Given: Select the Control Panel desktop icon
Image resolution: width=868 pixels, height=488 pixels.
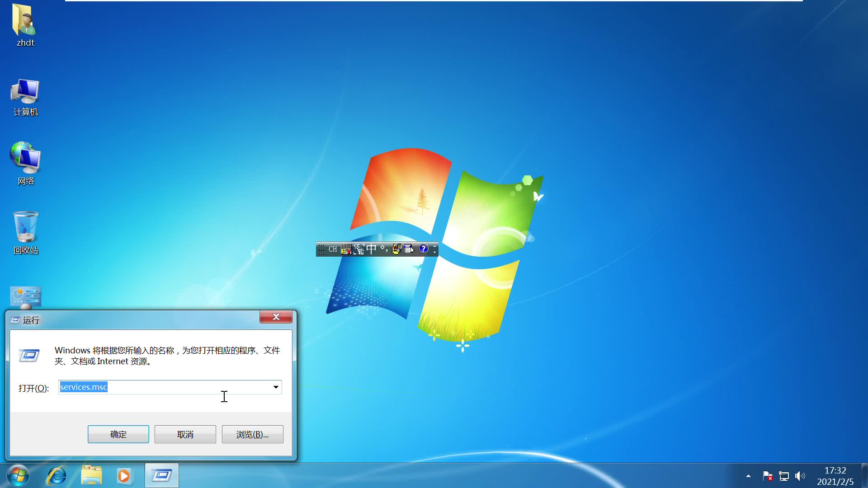Looking at the screenshot, I should 25,298.
